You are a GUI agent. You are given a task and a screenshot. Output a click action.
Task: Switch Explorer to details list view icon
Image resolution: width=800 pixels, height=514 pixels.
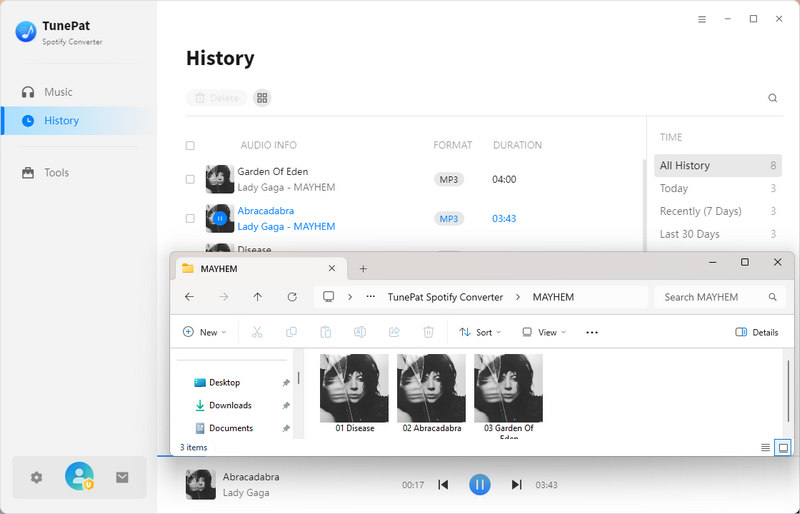(765, 448)
